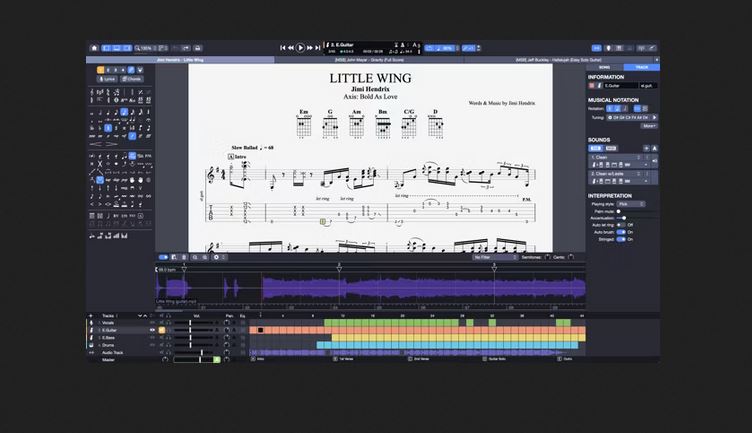Toggle the Auto brush switch
Screen dimensions: 752x433
pos(621,232)
